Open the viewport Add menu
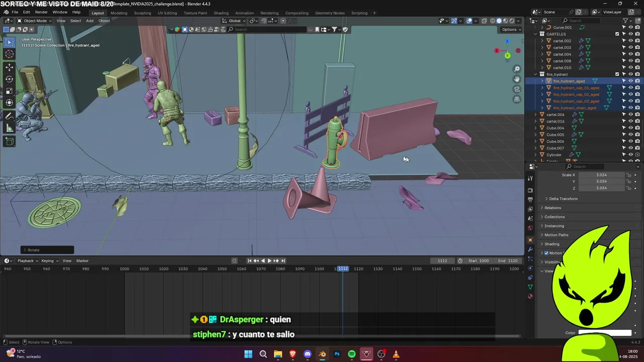644x362 pixels. 90,21
